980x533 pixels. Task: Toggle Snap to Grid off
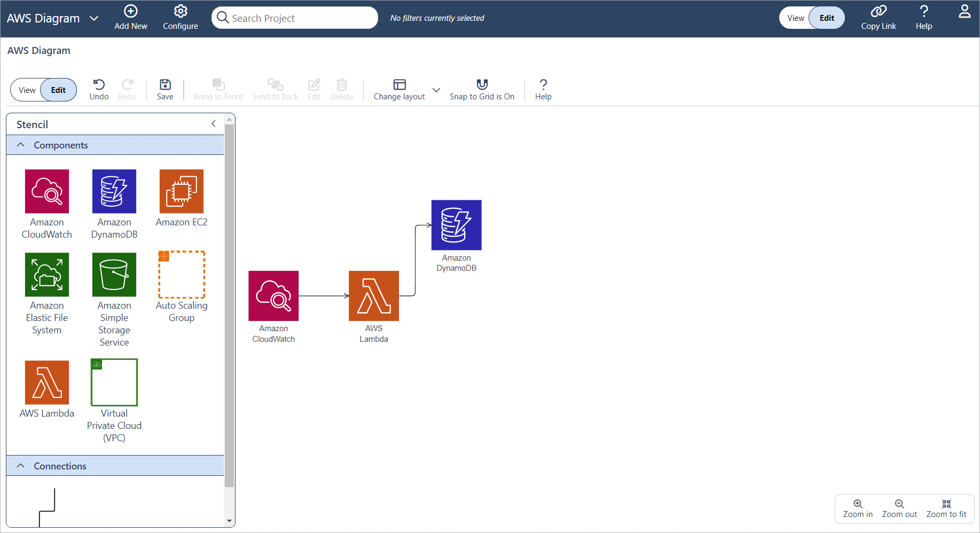click(x=482, y=89)
